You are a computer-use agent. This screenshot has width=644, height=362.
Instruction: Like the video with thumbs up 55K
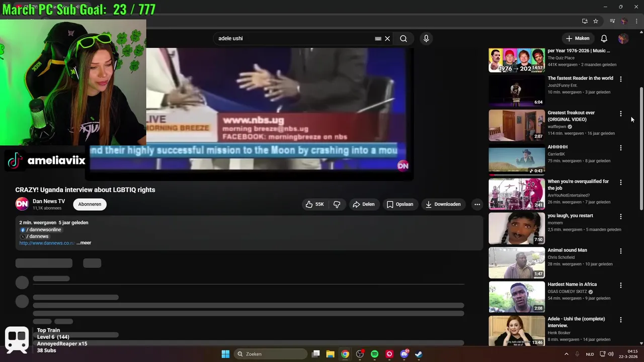(315, 204)
